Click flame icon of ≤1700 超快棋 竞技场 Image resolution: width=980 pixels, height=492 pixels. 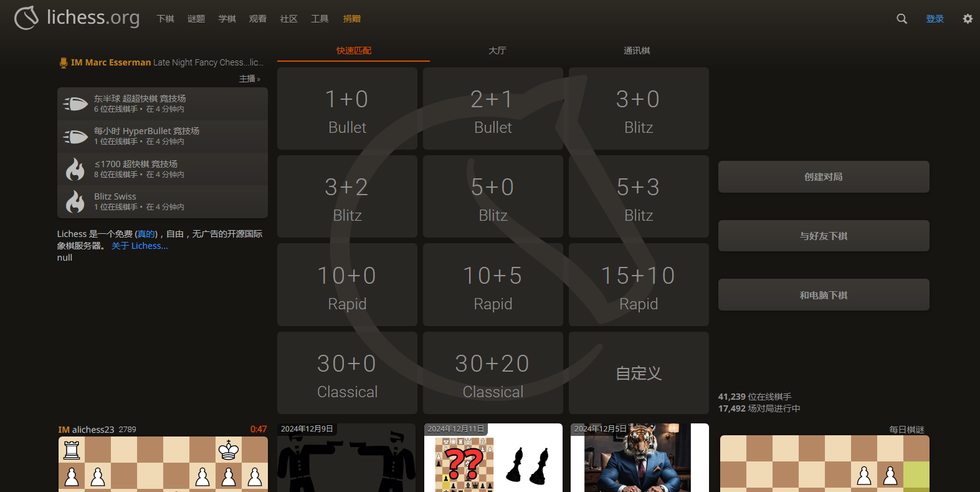(75, 169)
